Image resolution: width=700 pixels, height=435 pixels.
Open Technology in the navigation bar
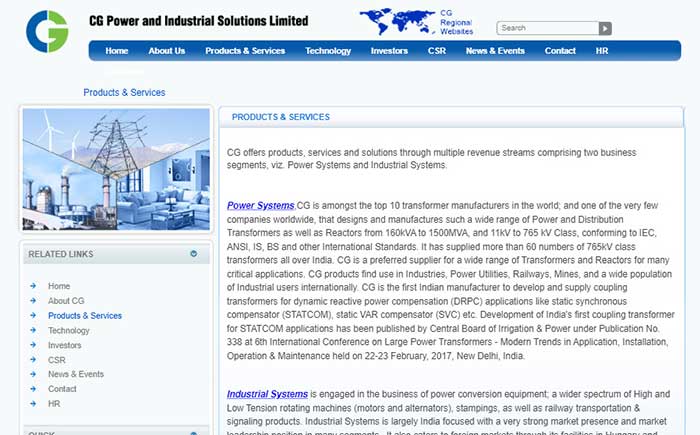(x=328, y=51)
